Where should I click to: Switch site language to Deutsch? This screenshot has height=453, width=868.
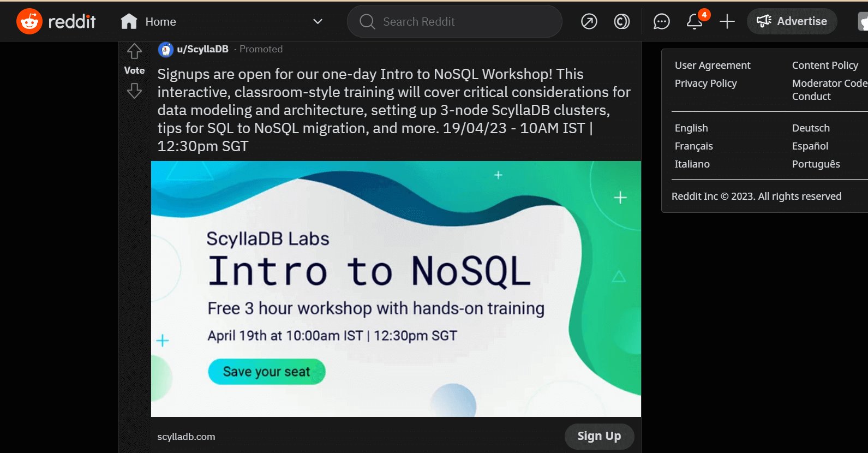811,128
